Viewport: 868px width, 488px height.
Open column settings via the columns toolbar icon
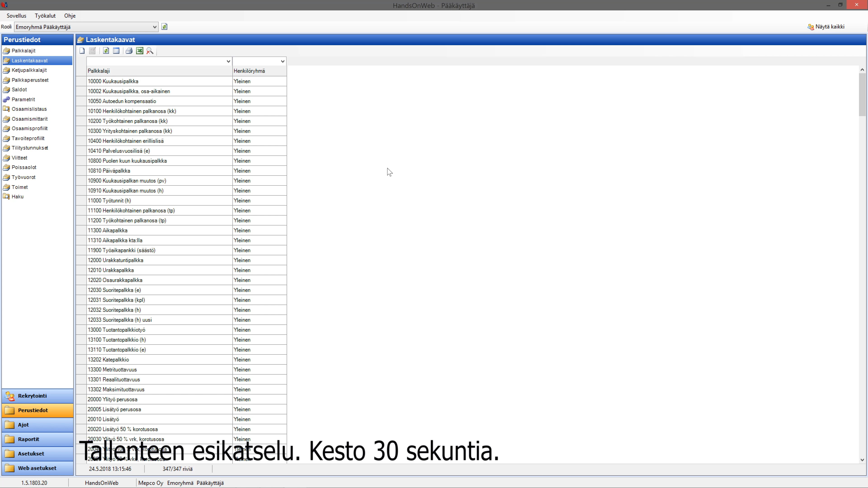(116, 51)
